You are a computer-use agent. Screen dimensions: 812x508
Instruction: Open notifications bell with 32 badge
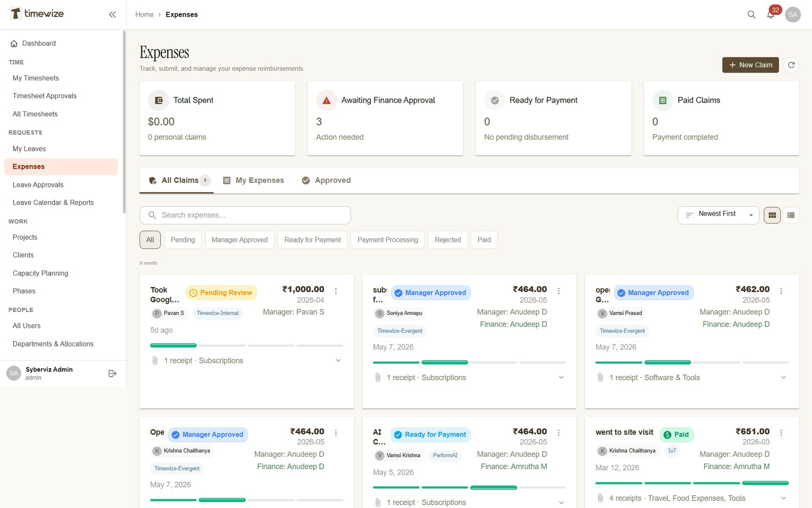coord(771,14)
